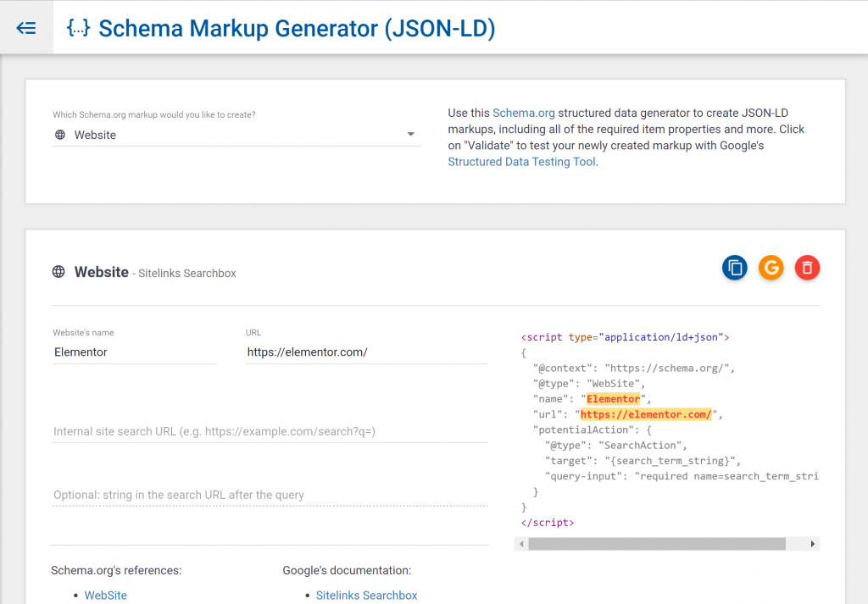Reset form using red trash button
This screenshot has height=604, width=868.
[x=807, y=269]
